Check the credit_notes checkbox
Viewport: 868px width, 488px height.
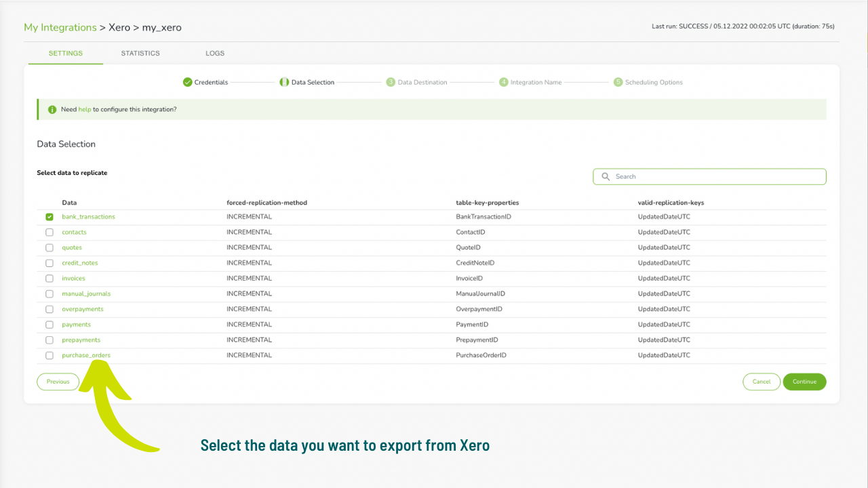(x=50, y=263)
